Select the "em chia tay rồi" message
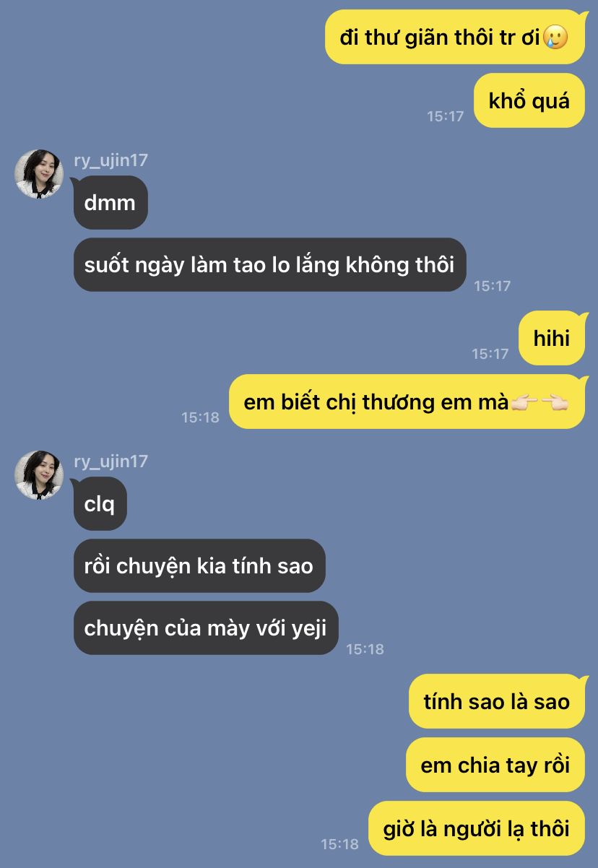Image resolution: width=598 pixels, height=868 pixels. coord(495,765)
